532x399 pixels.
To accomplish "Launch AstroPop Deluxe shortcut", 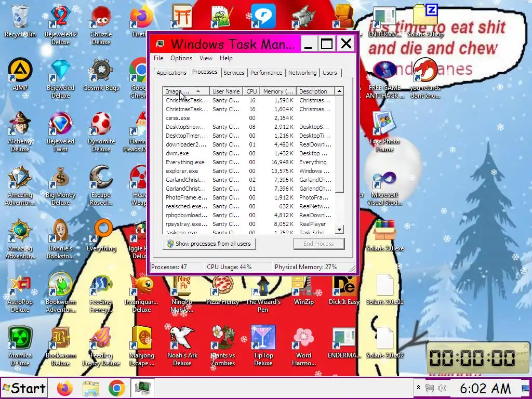I will (20, 292).
